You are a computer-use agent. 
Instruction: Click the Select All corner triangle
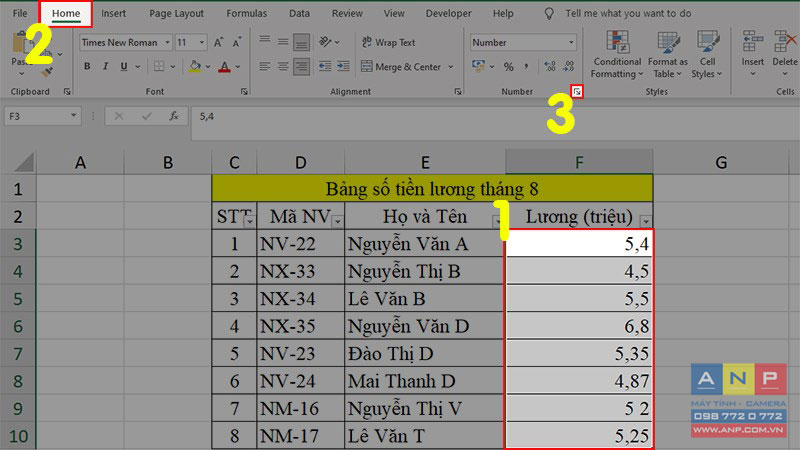(24, 162)
